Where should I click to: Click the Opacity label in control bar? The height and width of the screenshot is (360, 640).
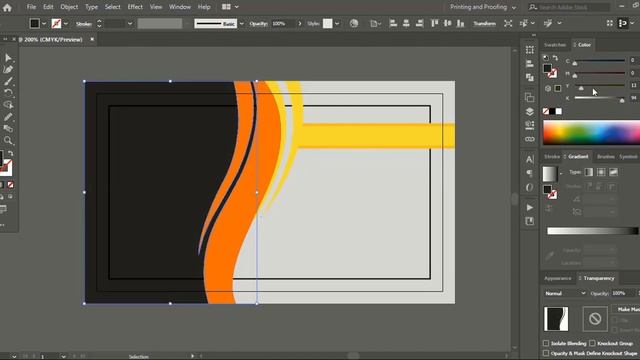pos(258,24)
